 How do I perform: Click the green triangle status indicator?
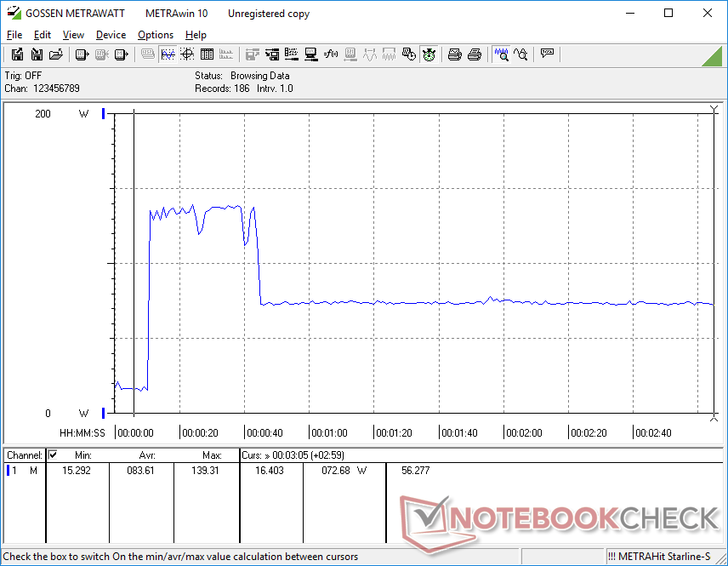tap(711, 56)
